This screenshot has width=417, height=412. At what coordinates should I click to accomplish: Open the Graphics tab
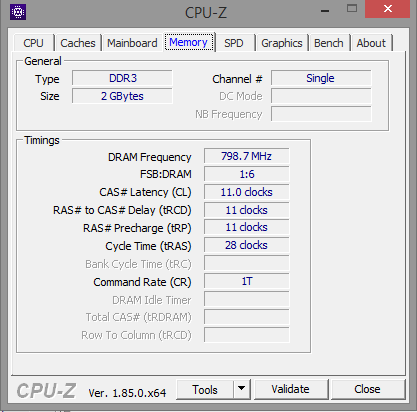click(x=282, y=43)
